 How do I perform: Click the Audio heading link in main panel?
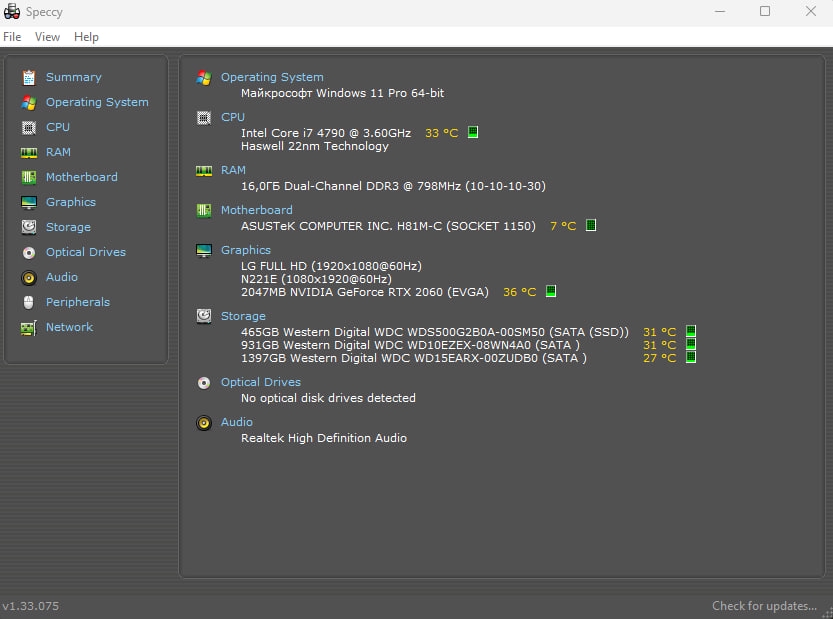[236, 422]
